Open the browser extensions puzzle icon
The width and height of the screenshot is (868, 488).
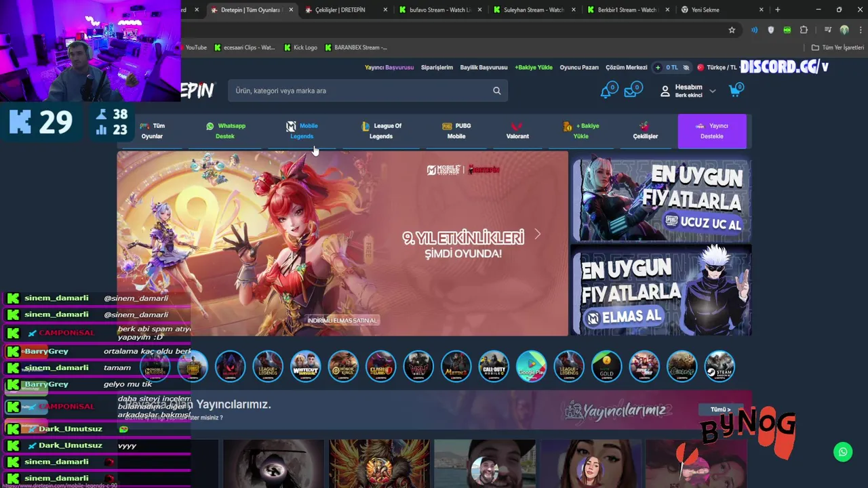coord(804,30)
